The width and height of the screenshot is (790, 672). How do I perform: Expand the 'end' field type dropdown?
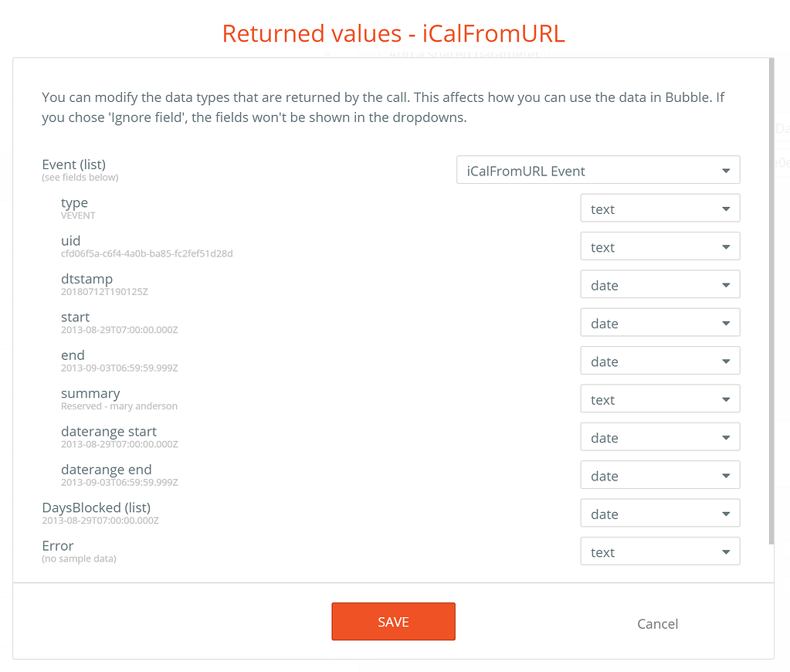[659, 361]
